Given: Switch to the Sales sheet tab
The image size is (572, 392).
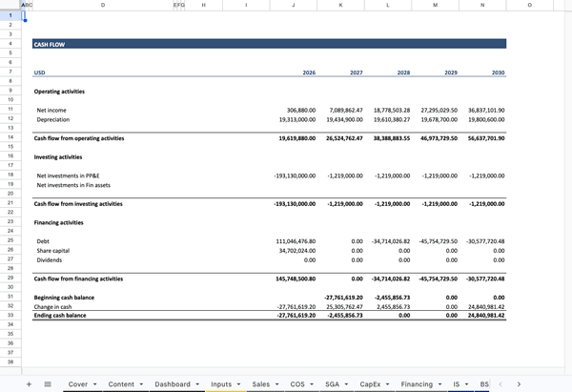Looking at the screenshot, I should [x=260, y=383].
